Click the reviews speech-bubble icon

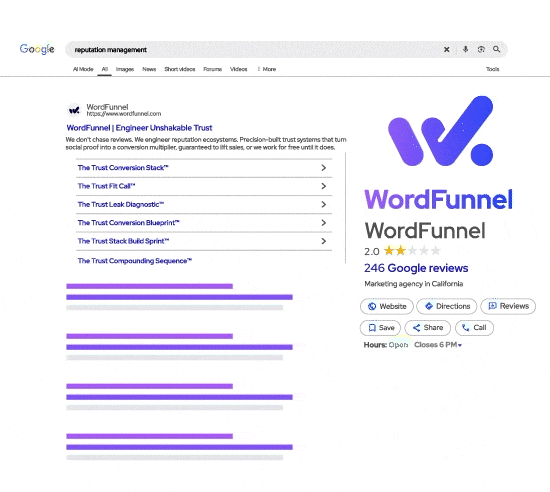pos(492,306)
